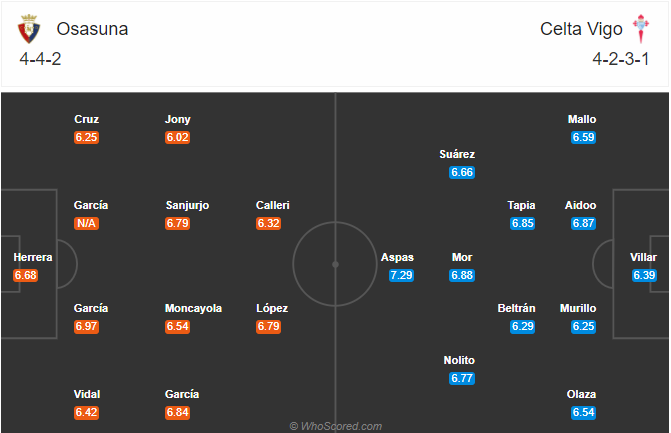
Task: Click the N/A rating badge
Action: point(86,223)
